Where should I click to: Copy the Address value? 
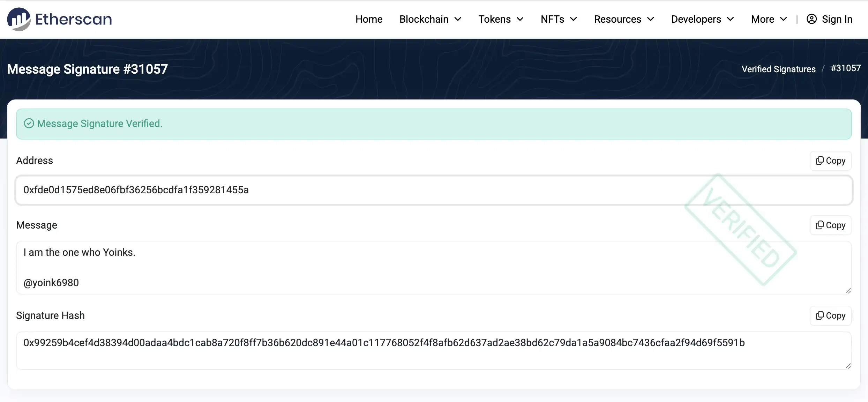coord(830,161)
